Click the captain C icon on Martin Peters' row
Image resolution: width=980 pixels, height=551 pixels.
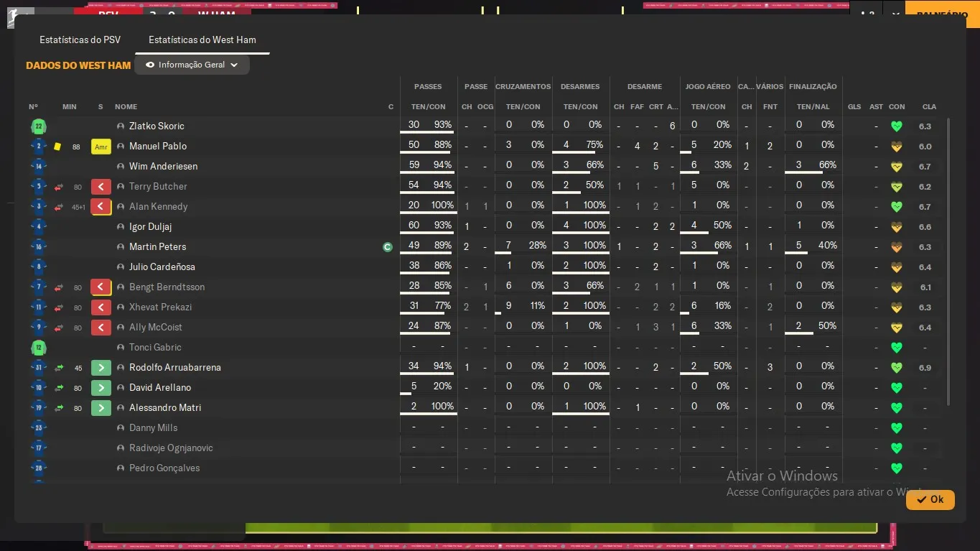(x=388, y=247)
